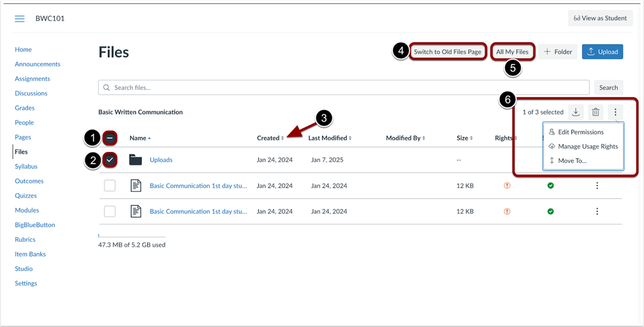Click the storage usage progress bar
The image size is (644, 327).
pos(132,237)
